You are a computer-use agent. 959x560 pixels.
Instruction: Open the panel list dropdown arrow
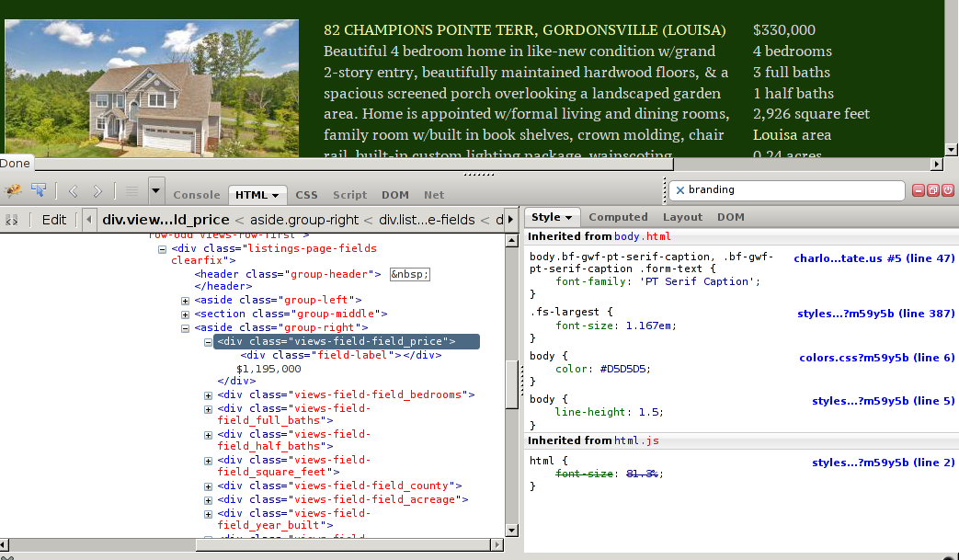156,190
